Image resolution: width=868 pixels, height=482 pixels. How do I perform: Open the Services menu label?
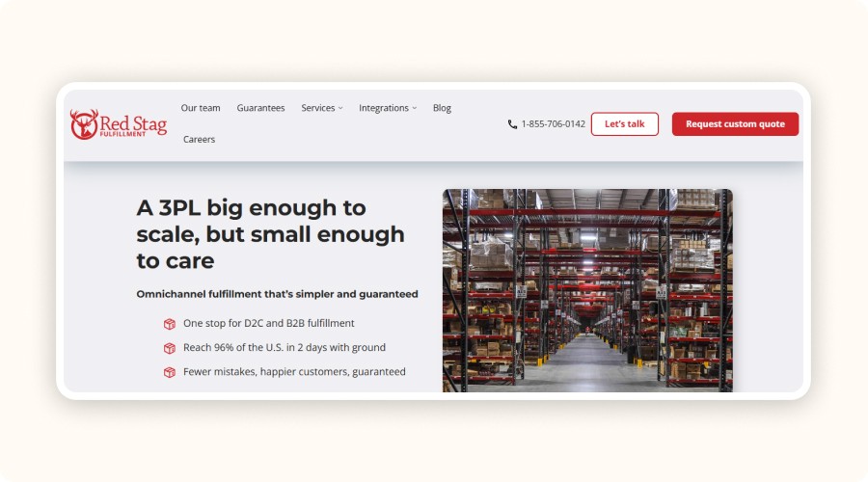pyautogui.click(x=317, y=108)
